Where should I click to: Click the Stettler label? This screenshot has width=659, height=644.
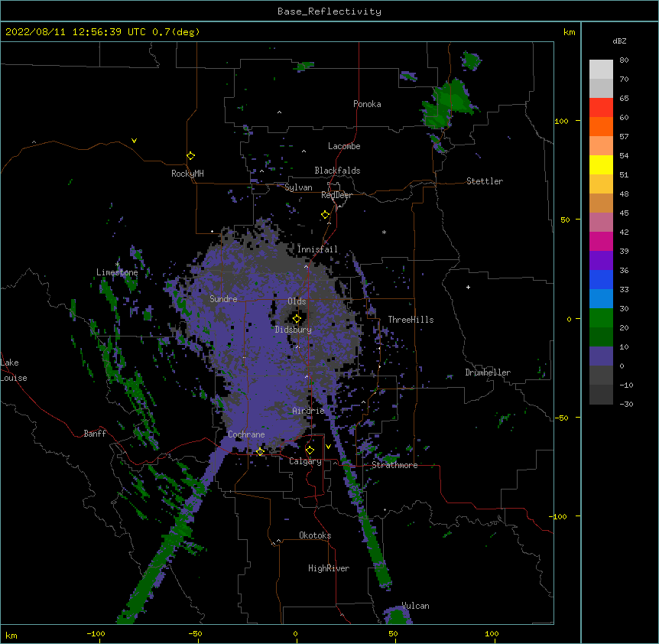coord(485,181)
